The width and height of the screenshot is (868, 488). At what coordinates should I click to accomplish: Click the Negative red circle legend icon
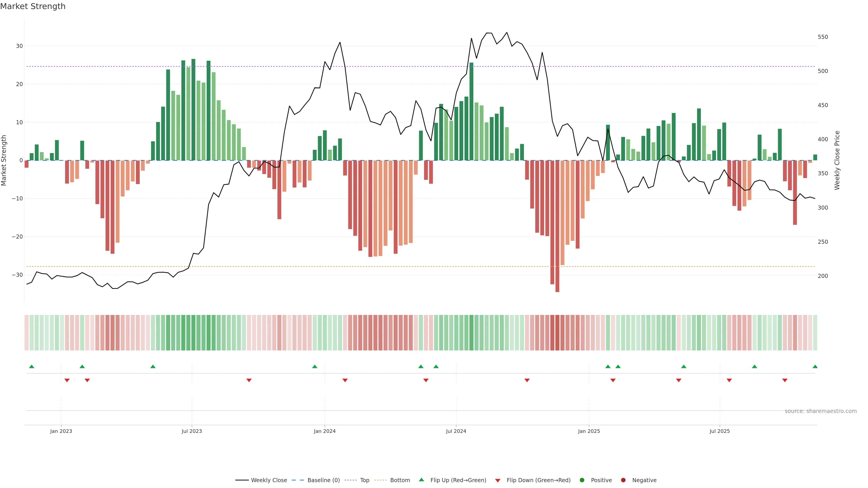623,480
